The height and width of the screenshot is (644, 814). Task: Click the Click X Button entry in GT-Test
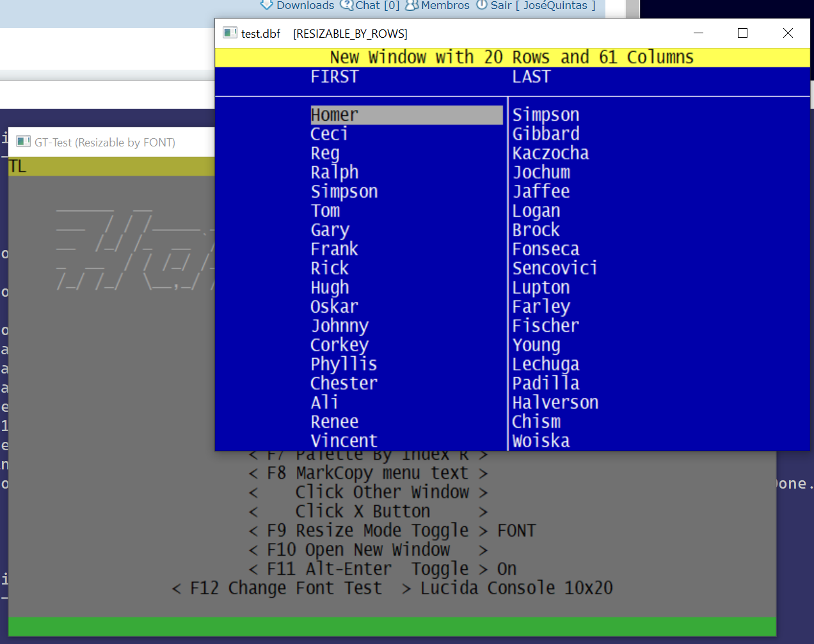[x=368, y=512]
